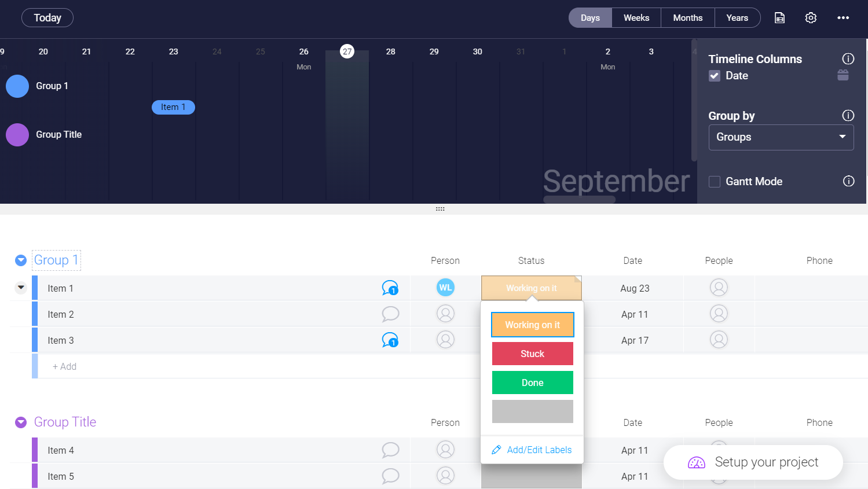This screenshot has width=868, height=489.
Task: Uncheck the Date timeline column checkbox
Action: (715, 76)
